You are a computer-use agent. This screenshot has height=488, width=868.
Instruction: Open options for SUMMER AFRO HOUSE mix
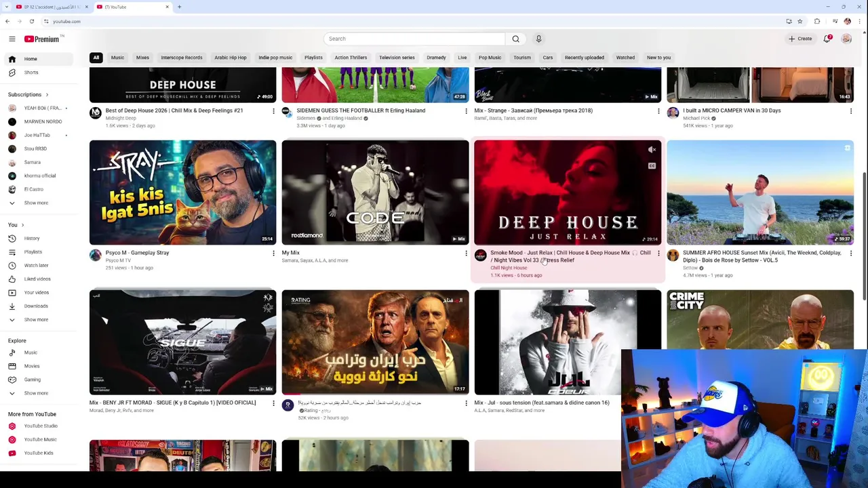click(851, 253)
